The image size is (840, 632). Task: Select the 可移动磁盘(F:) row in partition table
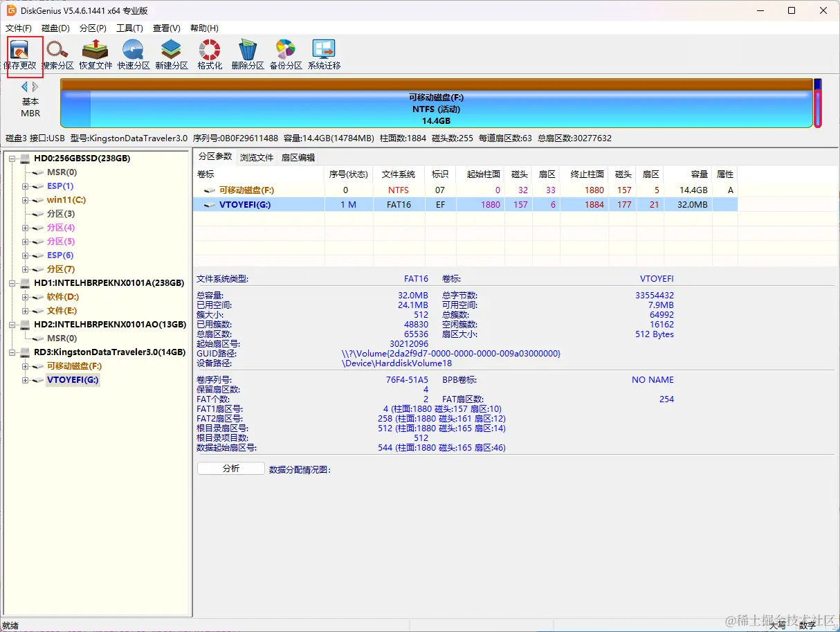(x=465, y=190)
